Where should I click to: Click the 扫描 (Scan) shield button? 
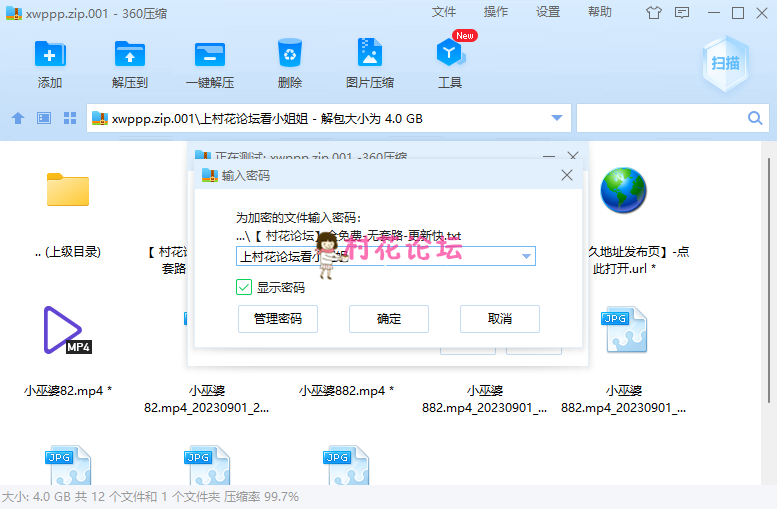(x=725, y=63)
